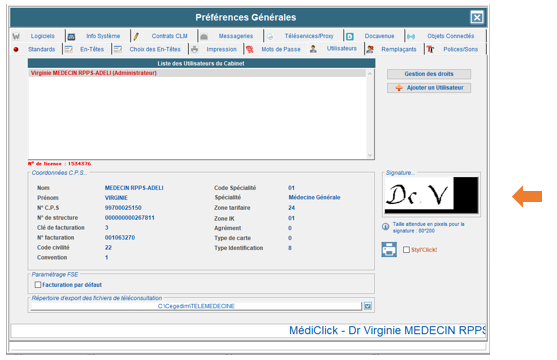The height and width of the screenshot is (360, 557).
Task: Click the user list scrollbar up arrow
Action: (370, 74)
